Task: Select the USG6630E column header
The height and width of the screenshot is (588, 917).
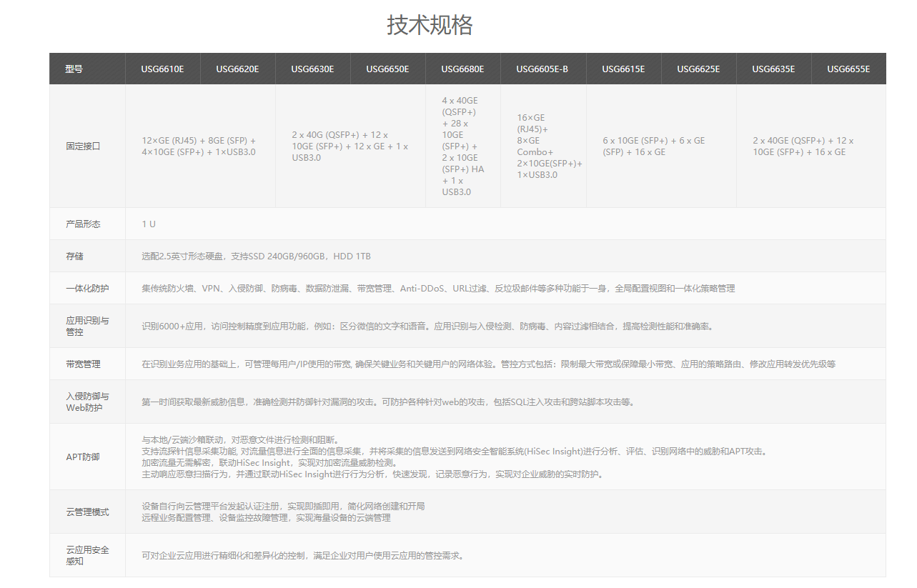Action: (x=312, y=69)
